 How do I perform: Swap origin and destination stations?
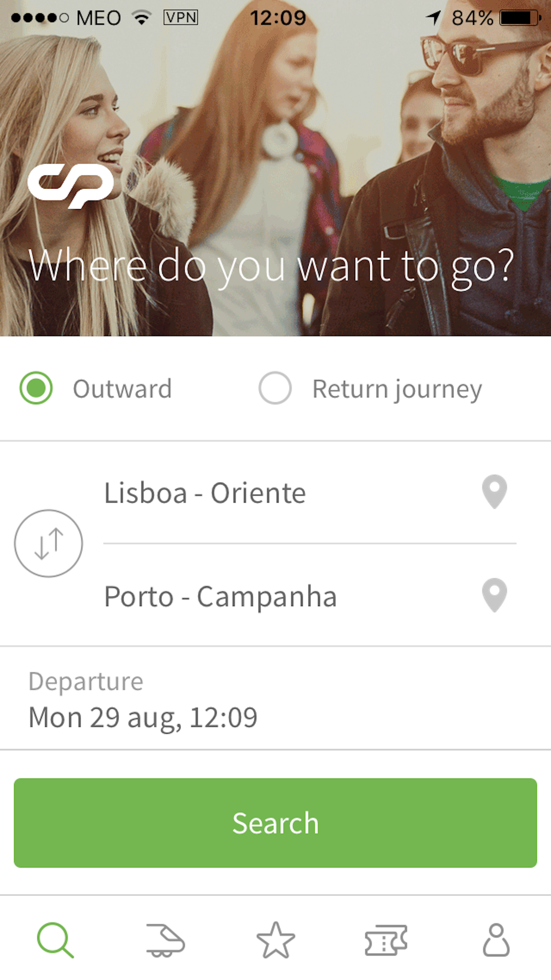point(48,543)
